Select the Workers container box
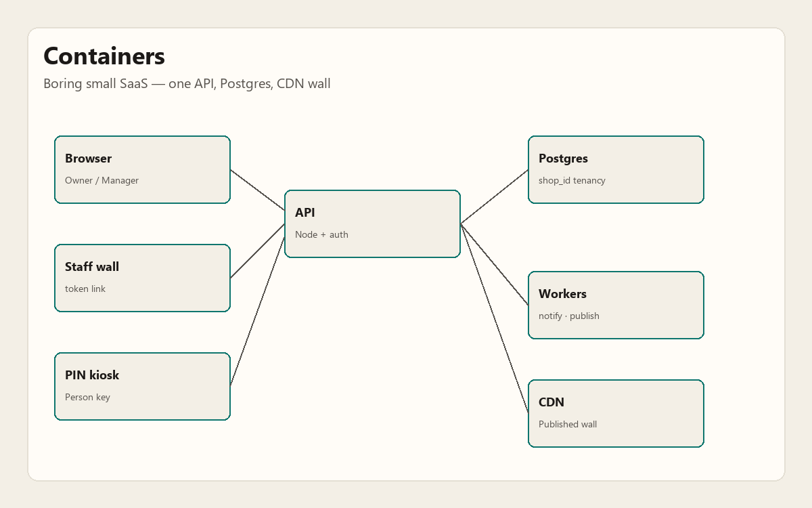 click(616, 305)
